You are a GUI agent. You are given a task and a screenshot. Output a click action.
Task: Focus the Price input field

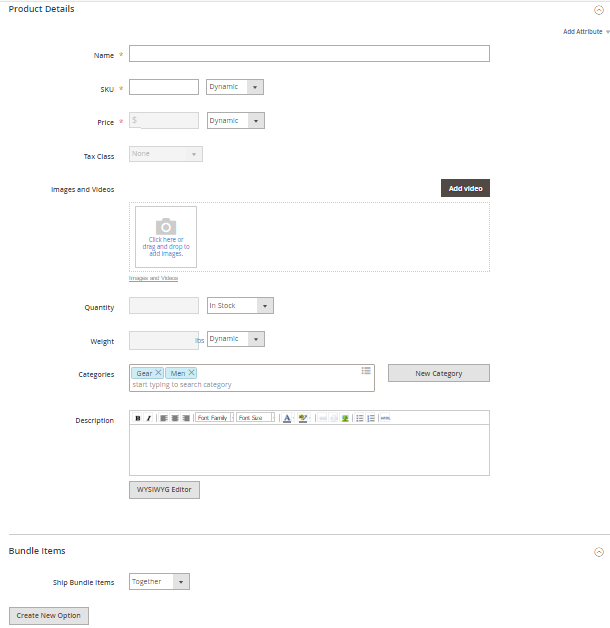tap(164, 121)
